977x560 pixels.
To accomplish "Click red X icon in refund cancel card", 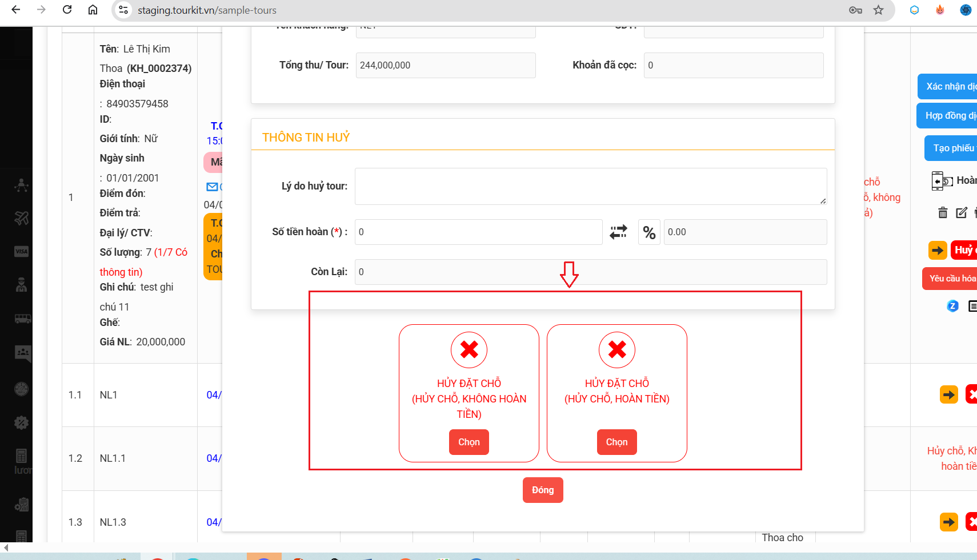I will (x=617, y=349).
